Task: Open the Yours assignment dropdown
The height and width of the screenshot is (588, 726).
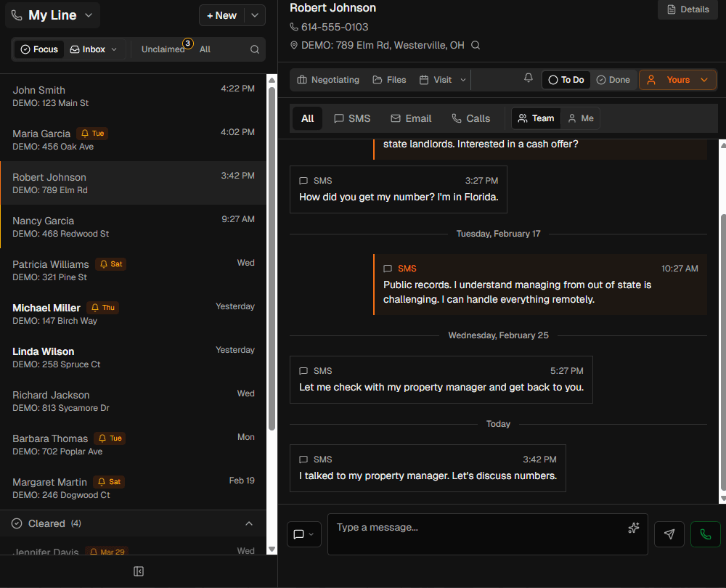Action: [x=678, y=80]
